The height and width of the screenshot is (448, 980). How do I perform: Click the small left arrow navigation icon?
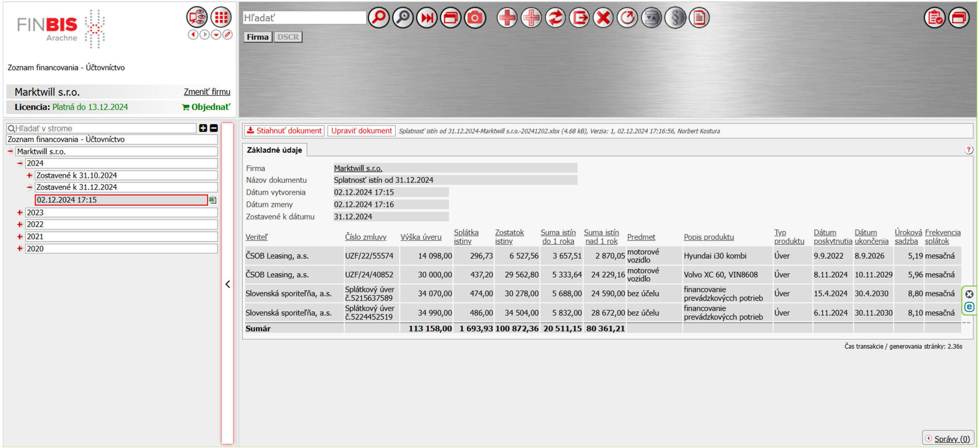coord(193,35)
